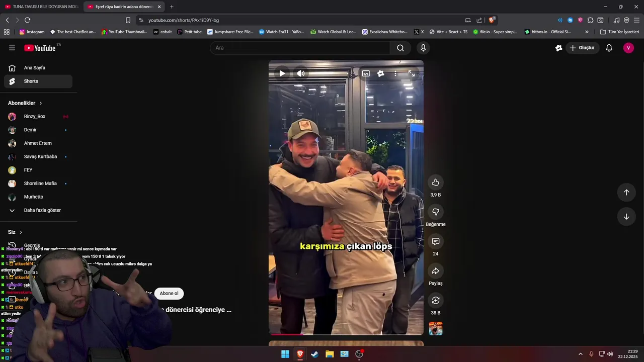Click the Oluştur create button

[582, 48]
